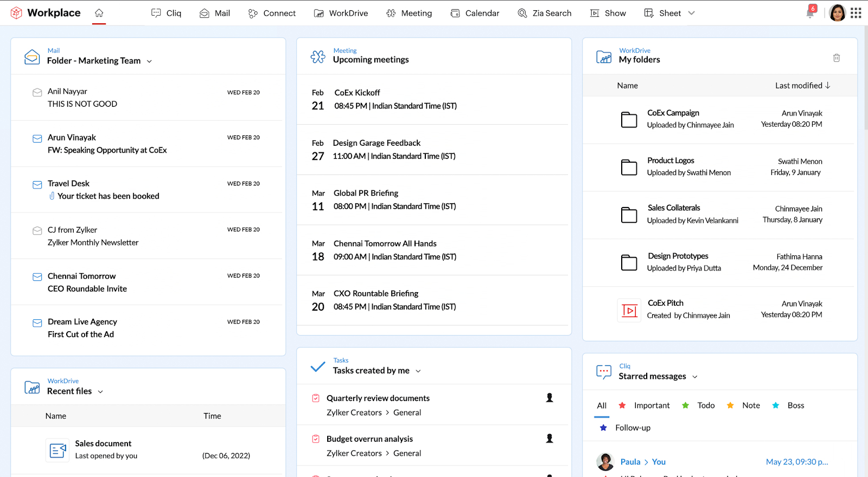The height and width of the screenshot is (477, 868).
Task: Sort by Last modified column
Action: point(802,86)
